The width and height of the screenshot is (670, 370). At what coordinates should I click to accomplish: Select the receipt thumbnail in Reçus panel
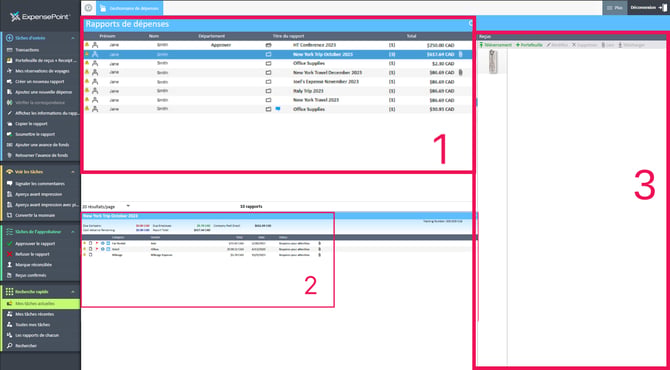click(x=493, y=62)
